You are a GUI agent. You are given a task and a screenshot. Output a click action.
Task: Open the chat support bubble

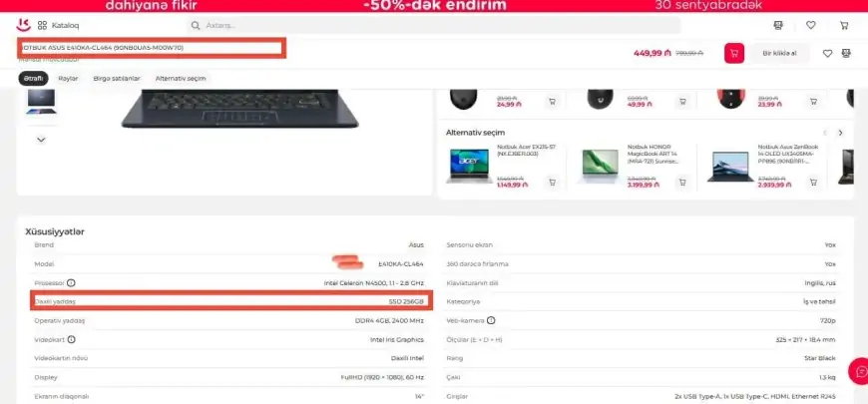(860, 371)
